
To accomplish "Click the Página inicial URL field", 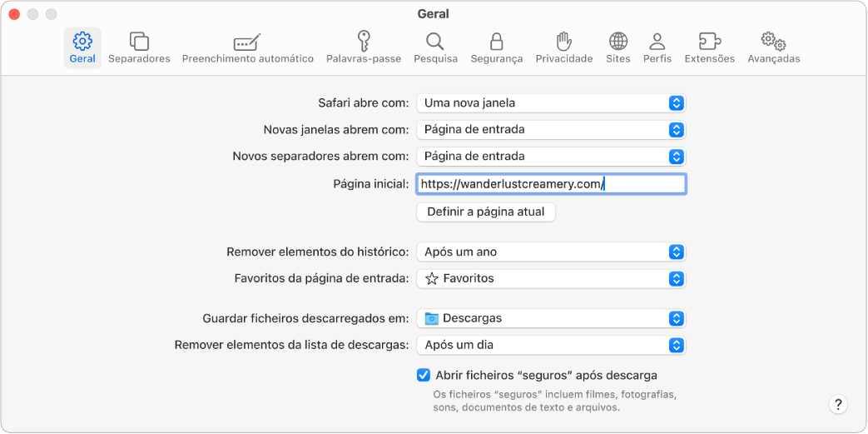I will point(551,184).
